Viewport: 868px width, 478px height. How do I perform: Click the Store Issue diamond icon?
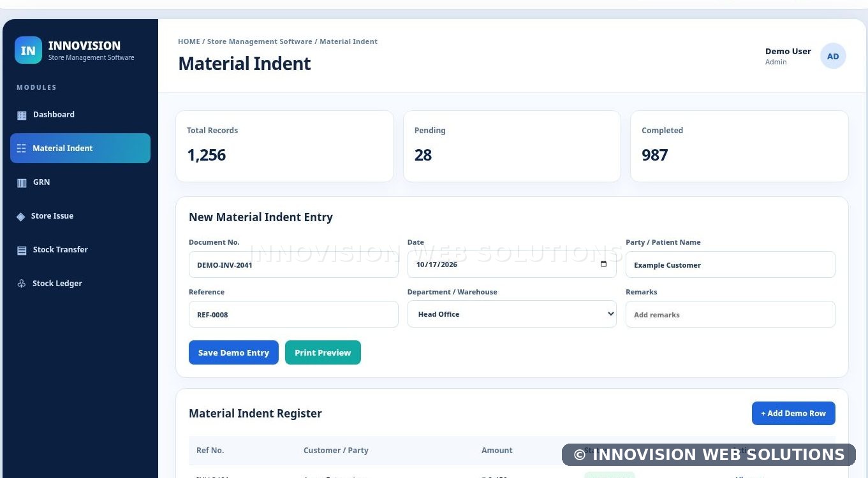[21, 217]
